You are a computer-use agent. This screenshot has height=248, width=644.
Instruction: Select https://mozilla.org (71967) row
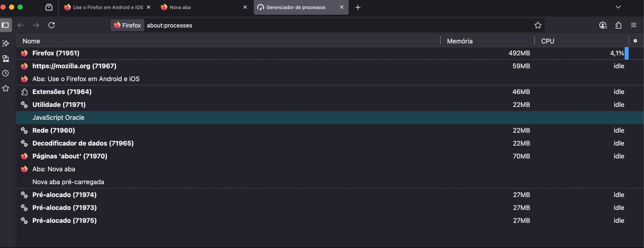(x=330, y=66)
